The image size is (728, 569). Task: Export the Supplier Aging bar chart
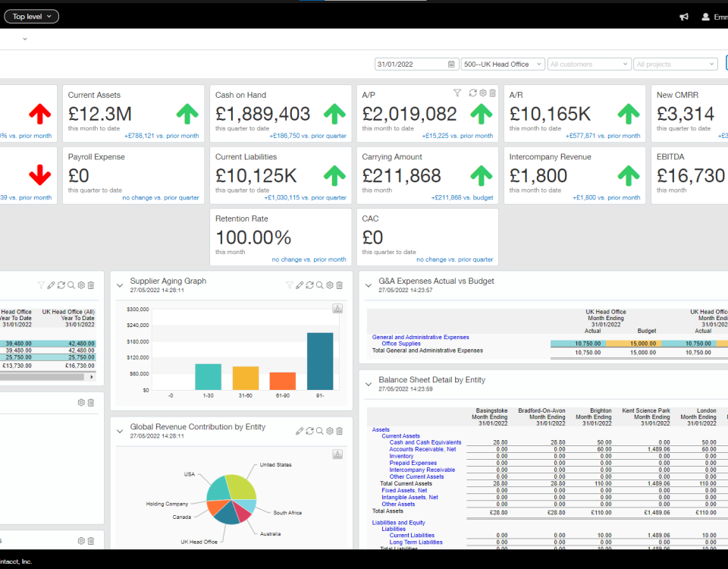[x=337, y=309]
